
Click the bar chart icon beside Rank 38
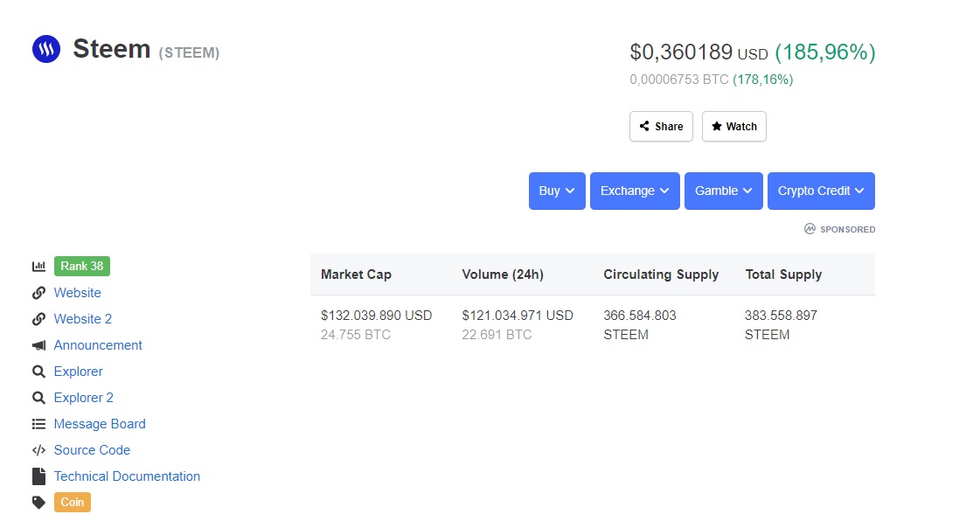tap(38, 267)
